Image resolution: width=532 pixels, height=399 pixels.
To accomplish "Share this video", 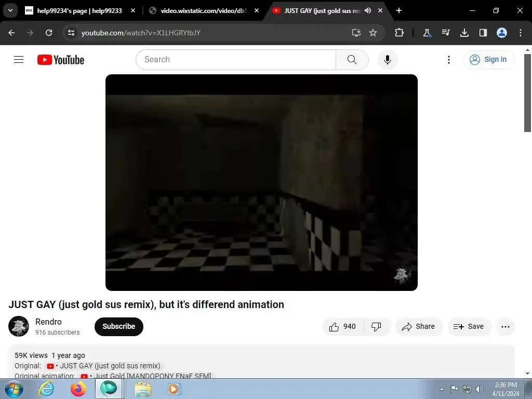I will pyautogui.click(x=418, y=326).
